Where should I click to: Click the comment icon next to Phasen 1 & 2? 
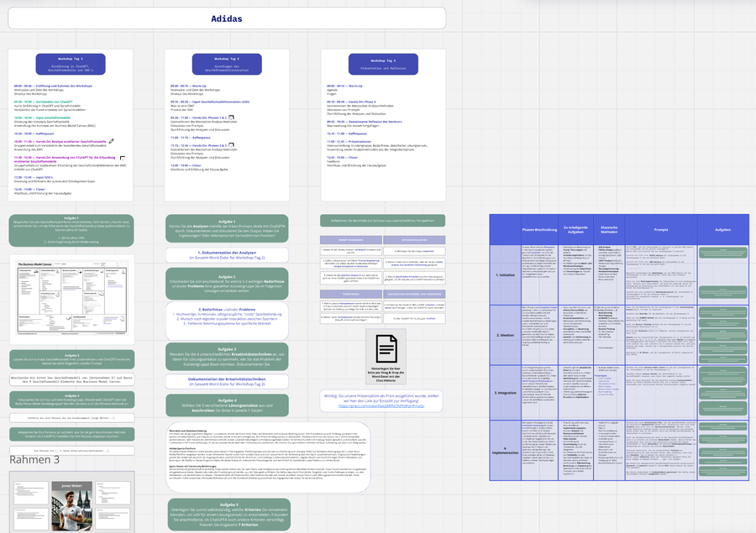coord(232,118)
